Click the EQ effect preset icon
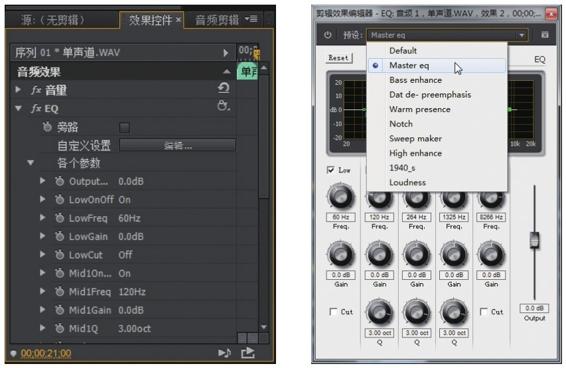This screenshot has height=368, width=566. coord(223,106)
